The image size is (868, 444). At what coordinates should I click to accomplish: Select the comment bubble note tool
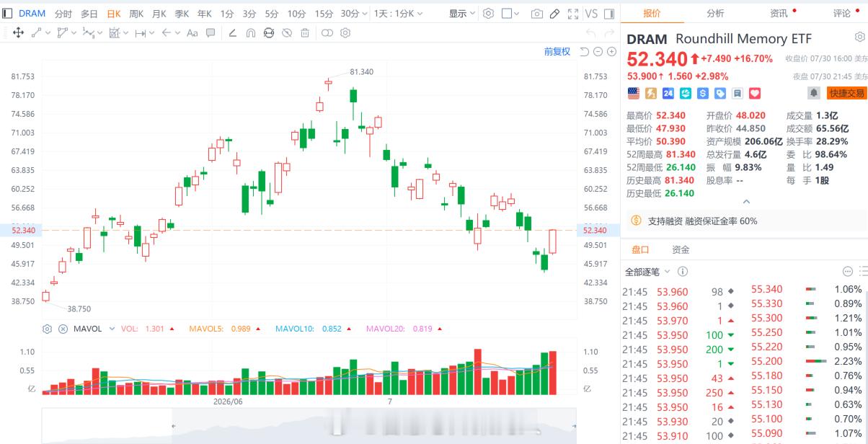click(211, 32)
